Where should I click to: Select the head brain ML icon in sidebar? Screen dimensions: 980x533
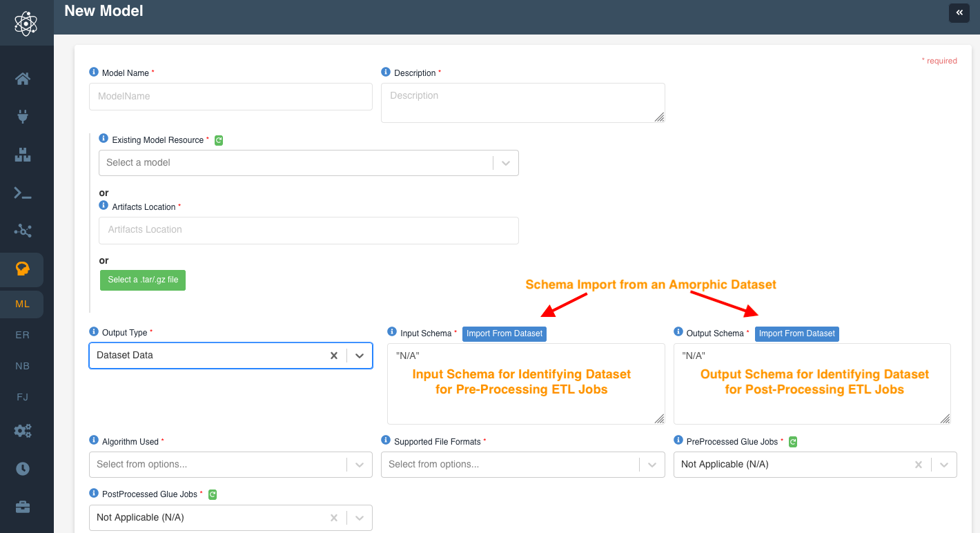(x=23, y=269)
